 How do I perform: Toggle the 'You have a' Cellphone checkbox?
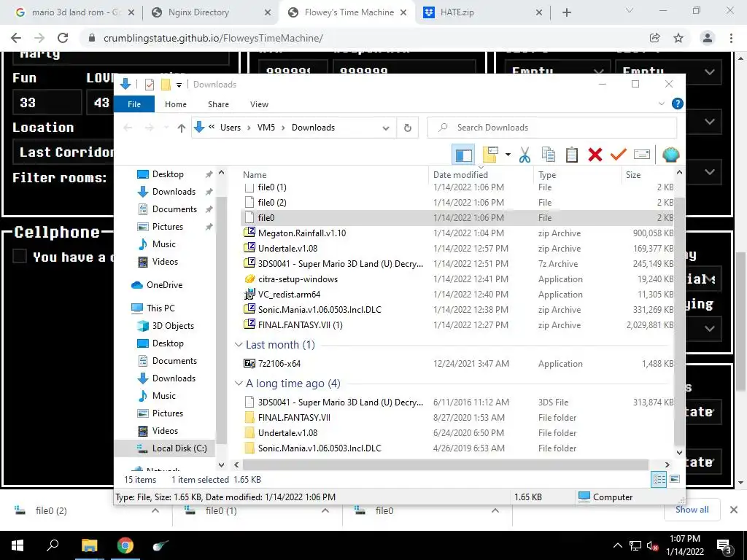[x=20, y=256]
